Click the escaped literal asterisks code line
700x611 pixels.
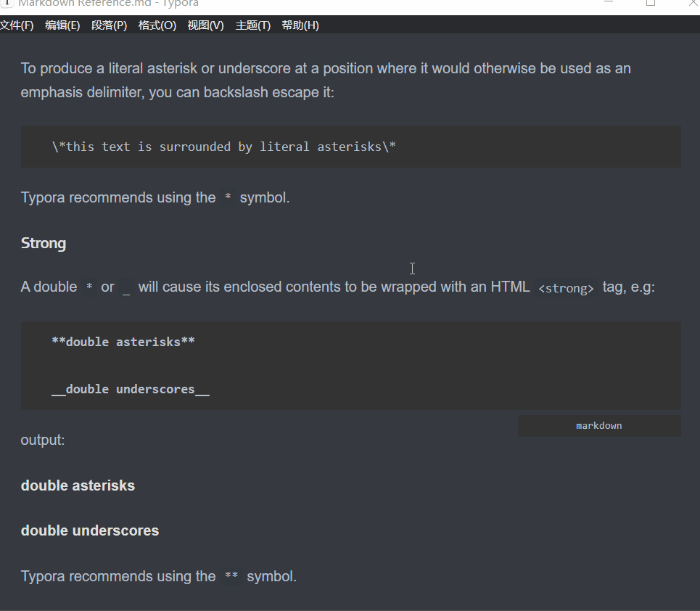(223, 147)
